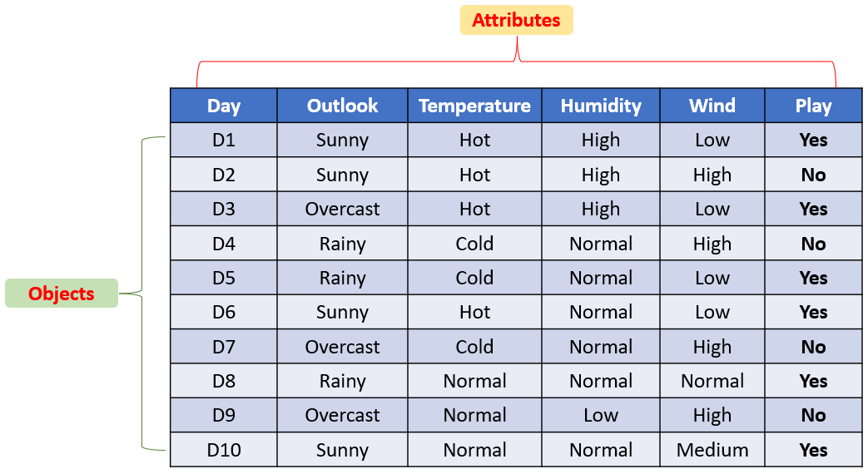Click the D1 day cell
Screen dimensions: 868x474
(224, 140)
